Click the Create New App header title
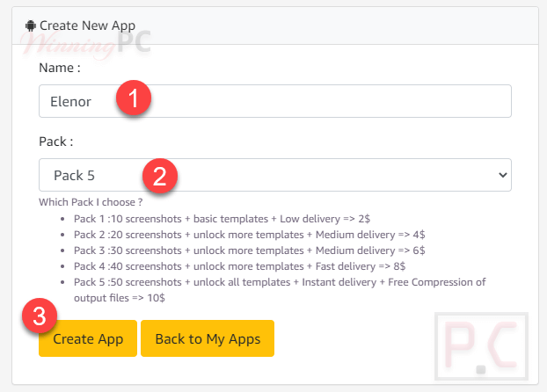The width and height of the screenshot is (547, 392). point(88,25)
